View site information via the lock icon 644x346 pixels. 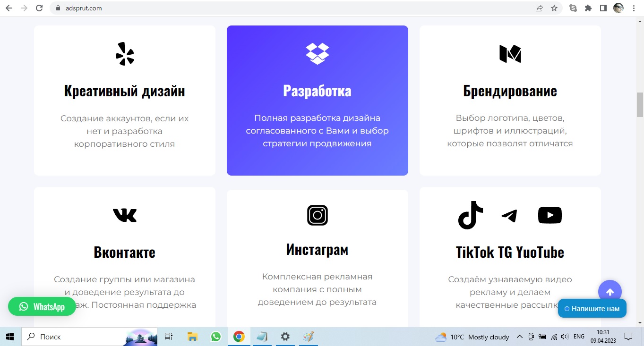tap(59, 8)
